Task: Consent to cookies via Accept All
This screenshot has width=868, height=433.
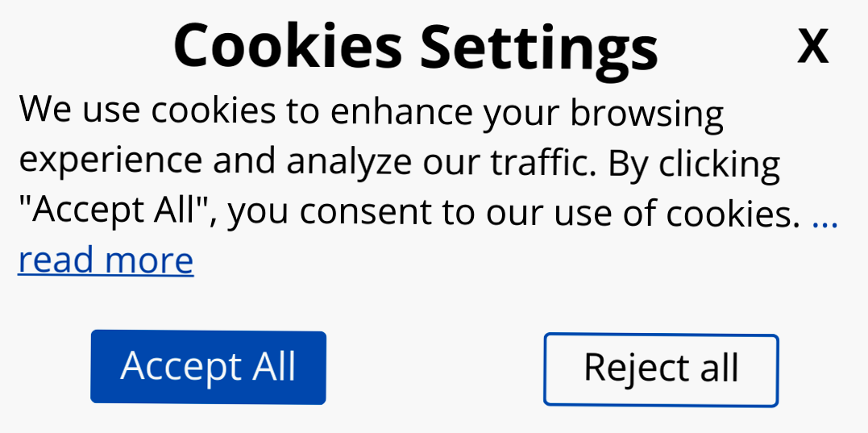Action: pos(208,367)
